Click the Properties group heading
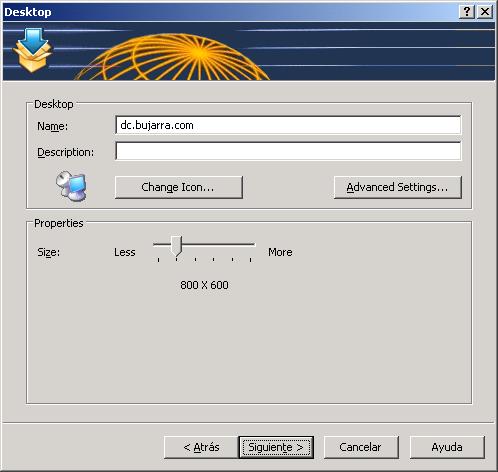This screenshot has width=498, height=472. pos(59,223)
